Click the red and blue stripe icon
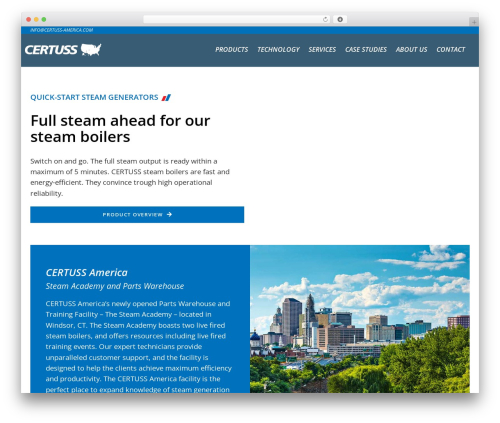This screenshot has width=500, height=423. [166, 98]
